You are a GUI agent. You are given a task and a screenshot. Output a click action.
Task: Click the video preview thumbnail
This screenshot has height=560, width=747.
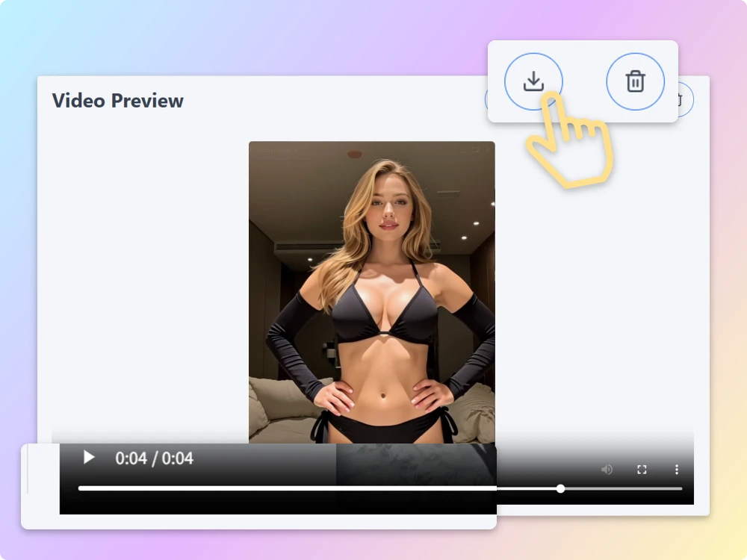371,293
